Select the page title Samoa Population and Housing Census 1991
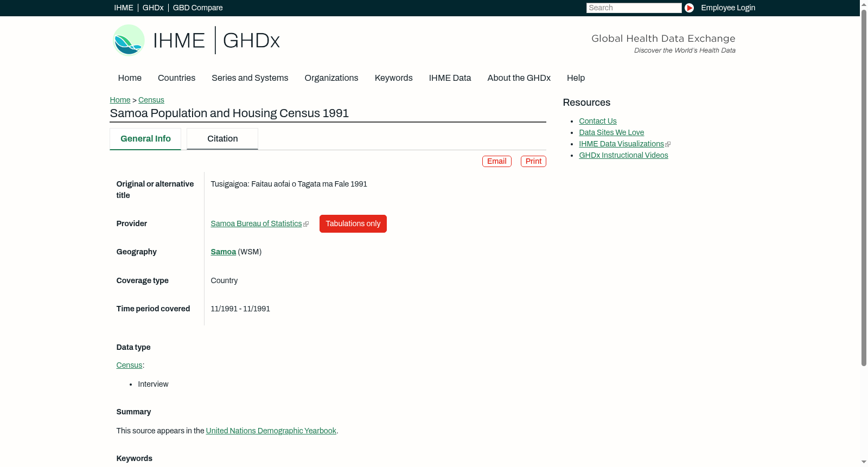The width and height of the screenshot is (868, 467). coord(229,113)
